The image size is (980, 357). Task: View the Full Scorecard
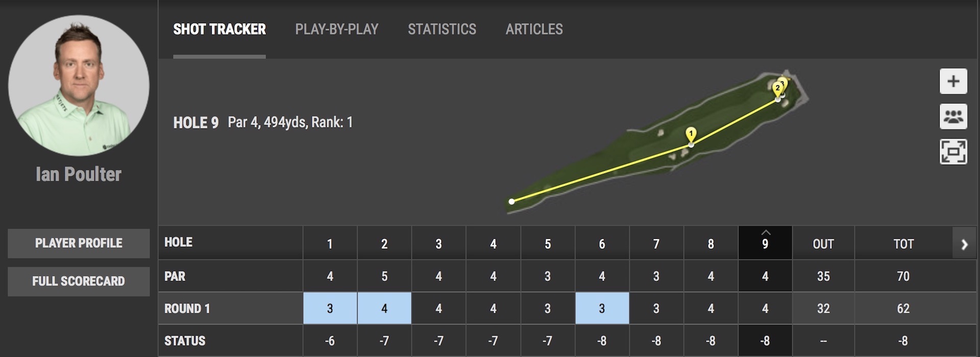(79, 281)
